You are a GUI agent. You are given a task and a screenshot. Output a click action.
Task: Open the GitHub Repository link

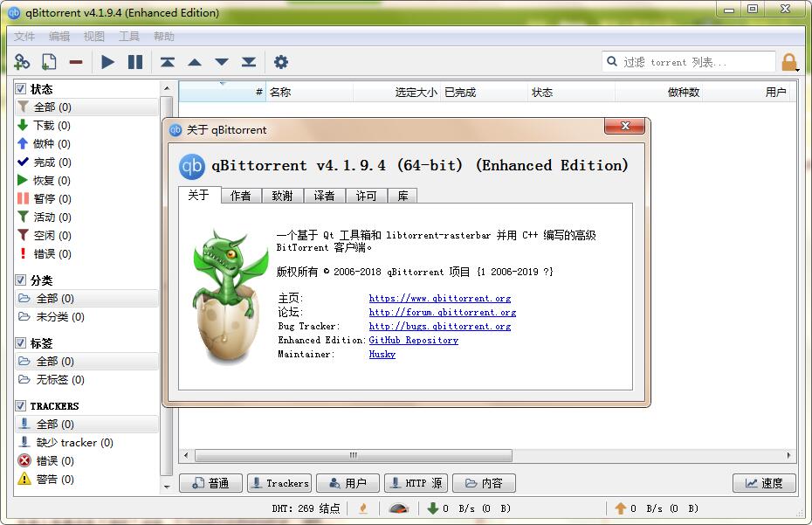coord(413,340)
